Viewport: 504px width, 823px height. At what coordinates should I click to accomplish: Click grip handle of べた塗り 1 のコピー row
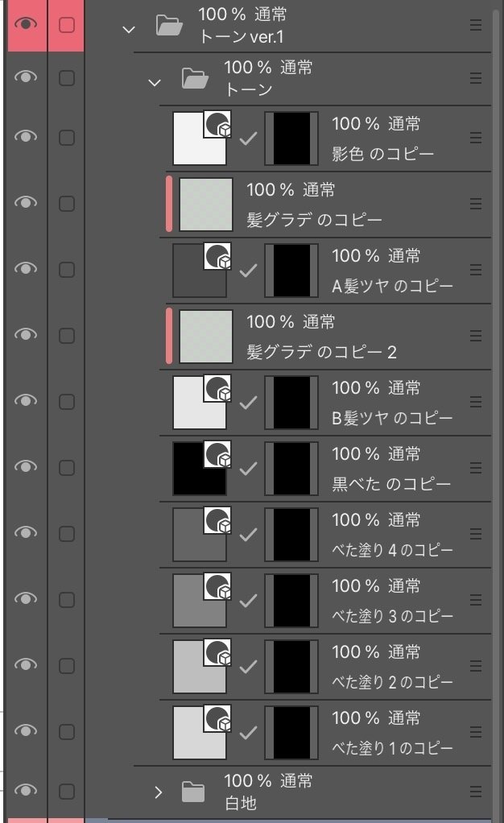pos(476,731)
